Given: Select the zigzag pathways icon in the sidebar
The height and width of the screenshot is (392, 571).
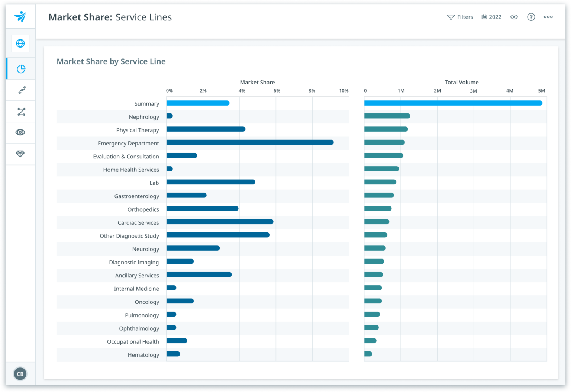Looking at the screenshot, I should click(x=21, y=111).
